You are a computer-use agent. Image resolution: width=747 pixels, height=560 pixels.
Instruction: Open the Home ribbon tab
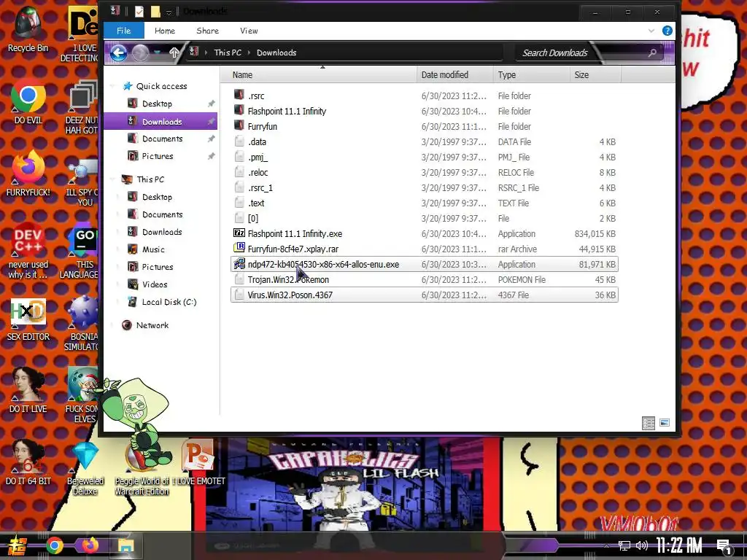[x=165, y=31]
